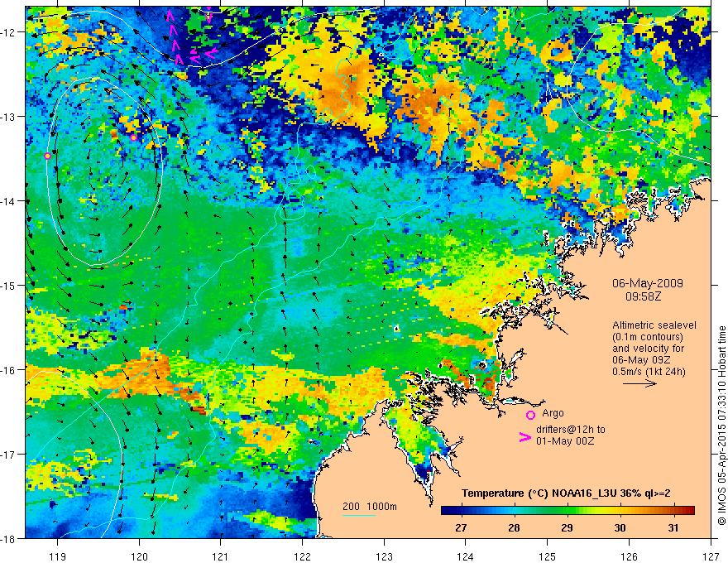This screenshot has height=563, width=728.
Task: Click the 'Argo' legend label
Action: (553, 413)
